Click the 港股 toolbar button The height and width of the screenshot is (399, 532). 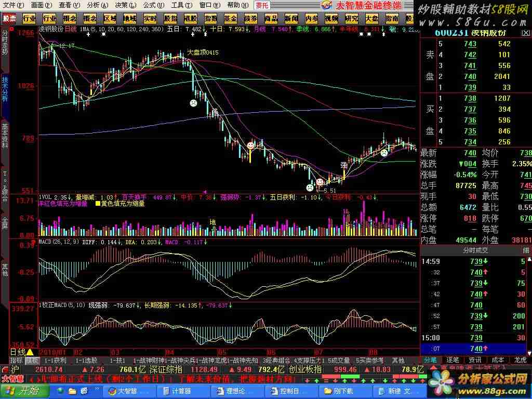(190, 18)
